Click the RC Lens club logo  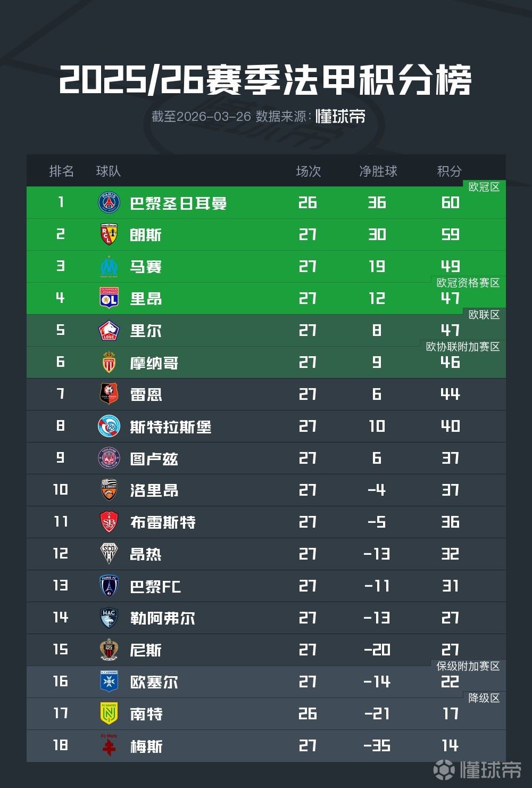point(109,235)
